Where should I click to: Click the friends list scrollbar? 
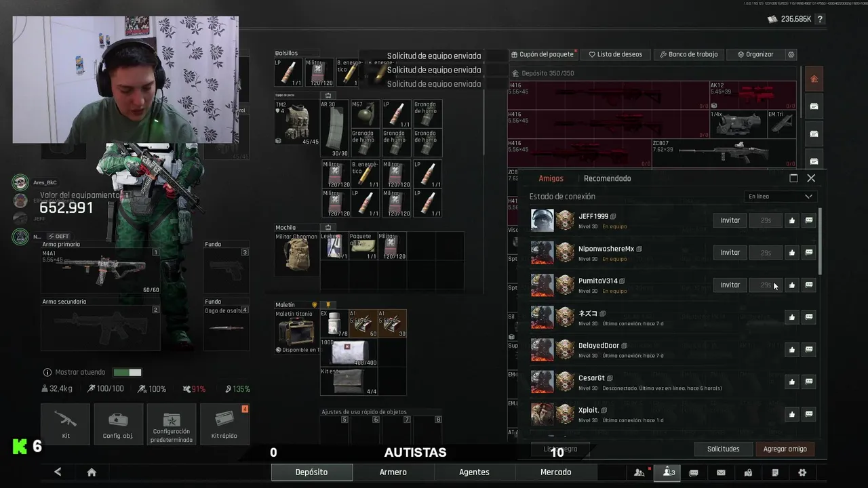[821, 242]
